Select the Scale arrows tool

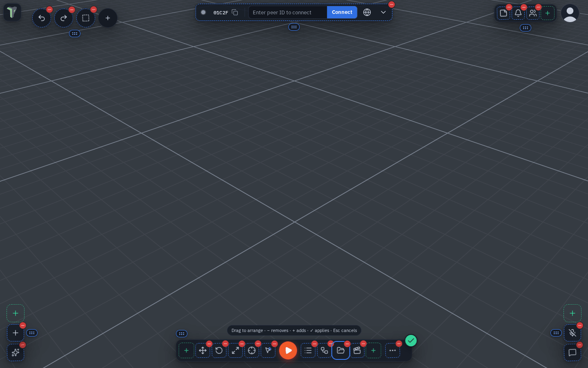point(235,350)
